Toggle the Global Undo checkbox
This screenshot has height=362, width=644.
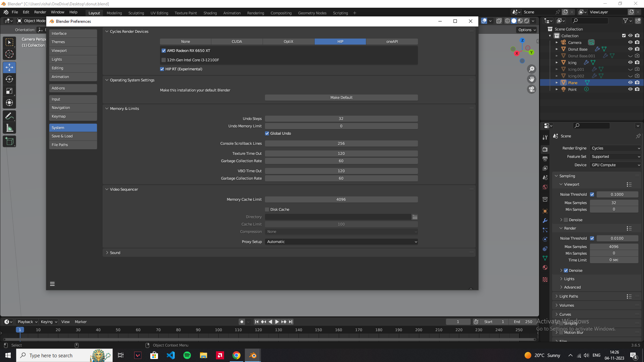click(267, 133)
